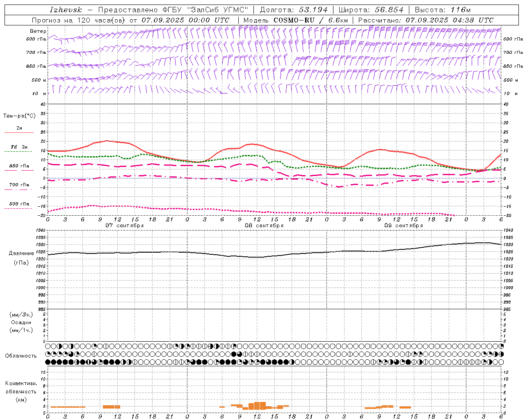
Task: Click the Облачность panel label
Action: 21,356
